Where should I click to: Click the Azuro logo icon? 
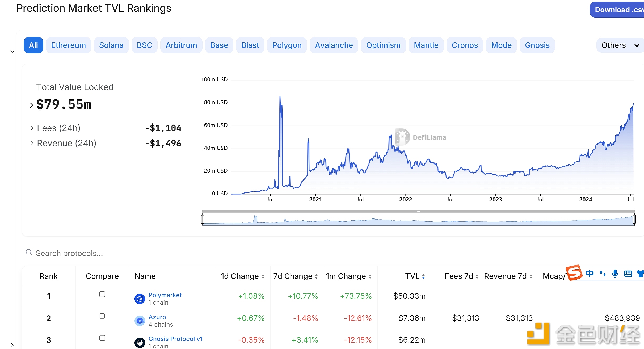point(140,321)
